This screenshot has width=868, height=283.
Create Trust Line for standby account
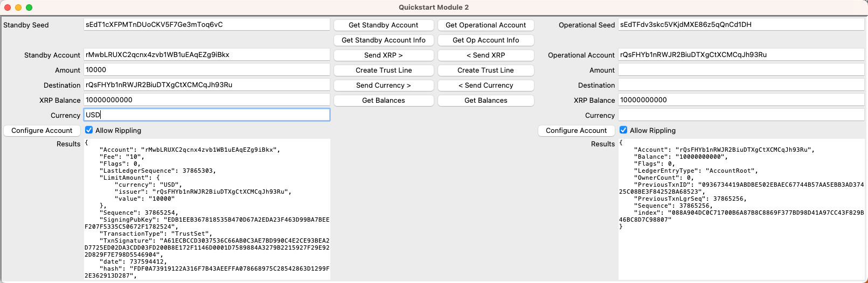coord(383,70)
